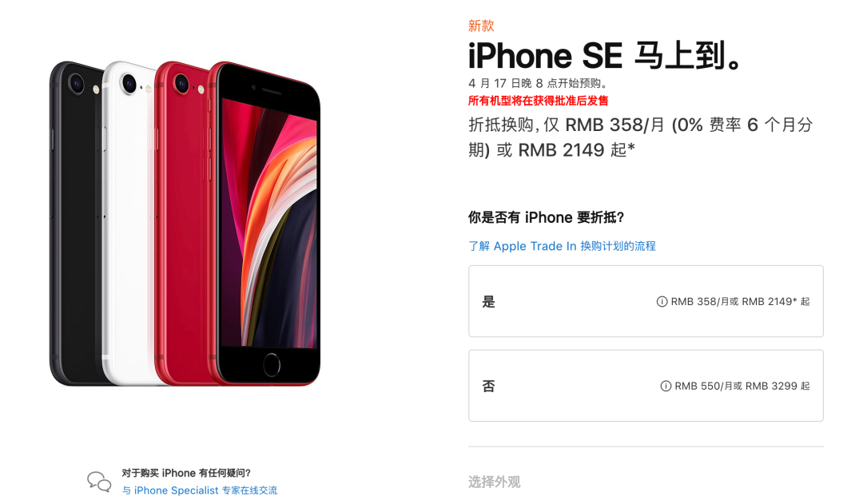Click the chat bubbles icon
The width and height of the screenshot is (863, 504).
[99, 482]
